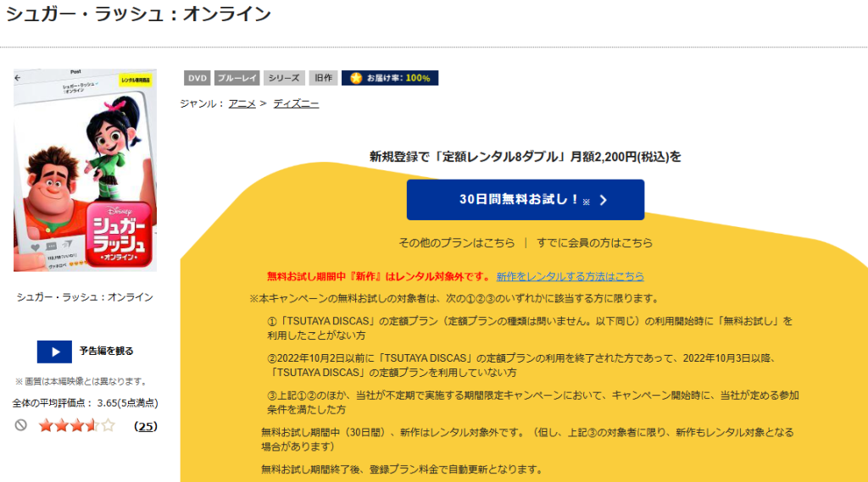Click the 新規登録で「定額レンタル8ダブル」 headline
The height and width of the screenshot is (482, 868).
(526, 157)
